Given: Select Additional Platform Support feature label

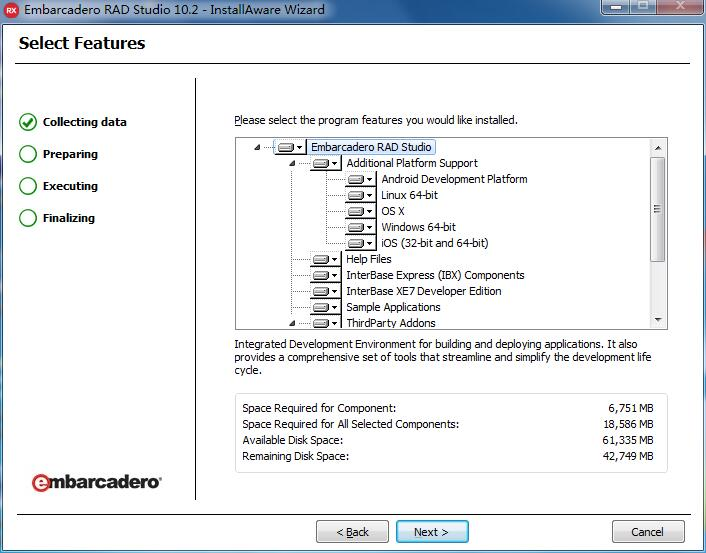Looking at the screenshot, I should click(412, 163).
